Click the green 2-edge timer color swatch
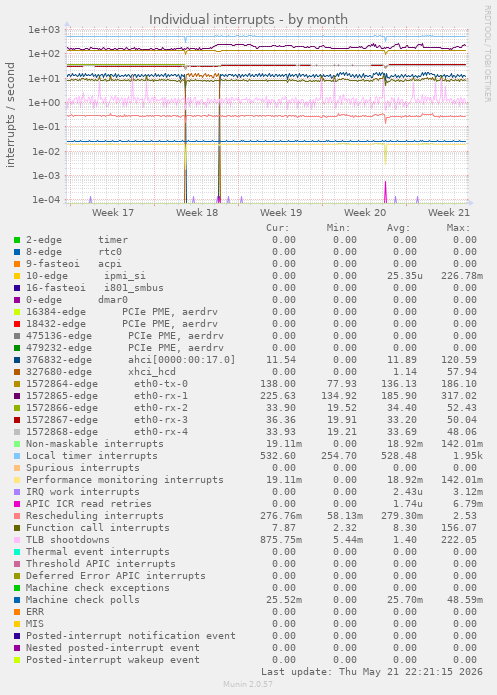 [17, 240]
